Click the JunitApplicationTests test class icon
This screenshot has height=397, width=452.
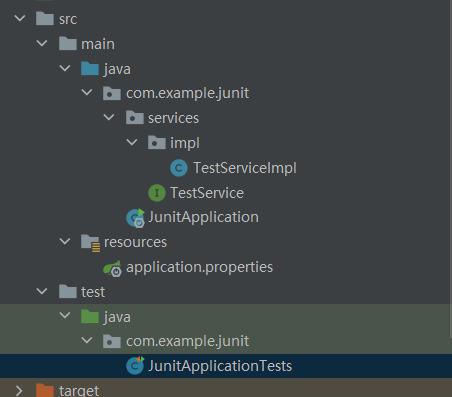point(135,366)
